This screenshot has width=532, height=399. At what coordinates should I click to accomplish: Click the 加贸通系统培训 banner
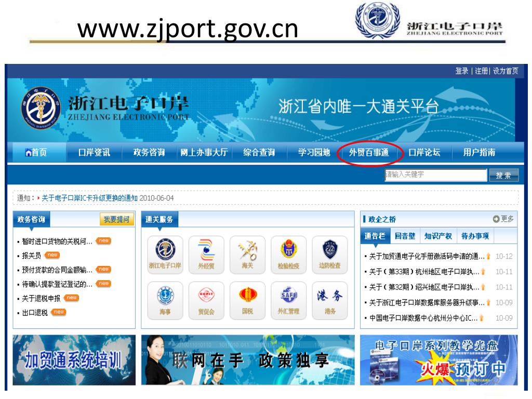pyautogui.click(x=74, y=360)
